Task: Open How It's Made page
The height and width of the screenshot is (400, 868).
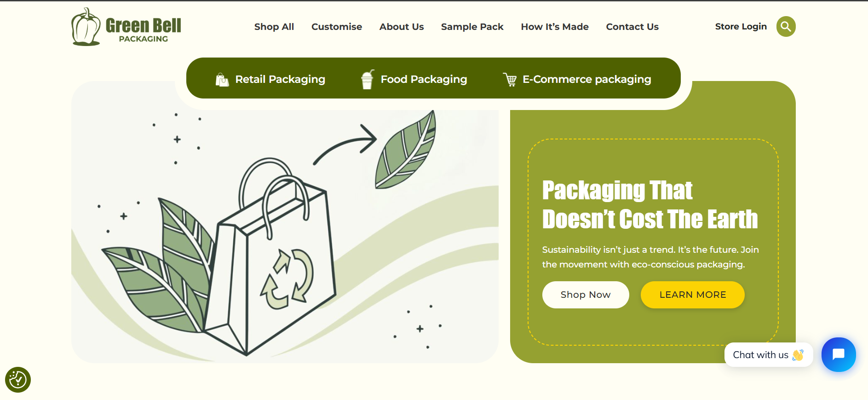Action: (x=555, y=27)
